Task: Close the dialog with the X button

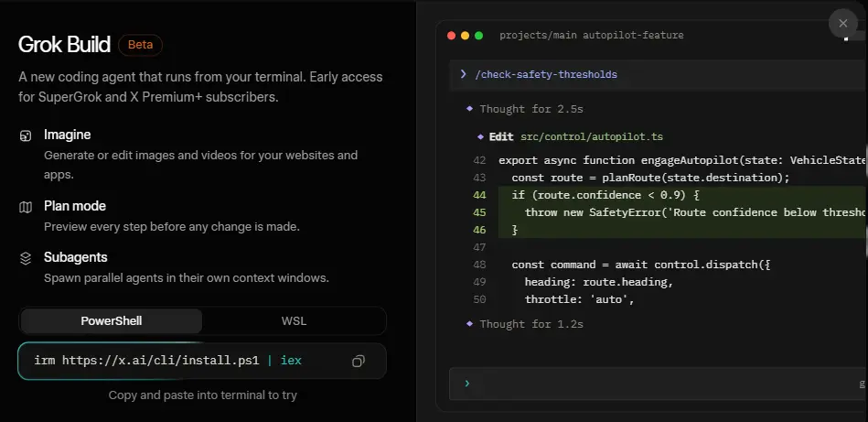Action: [842, 23]
